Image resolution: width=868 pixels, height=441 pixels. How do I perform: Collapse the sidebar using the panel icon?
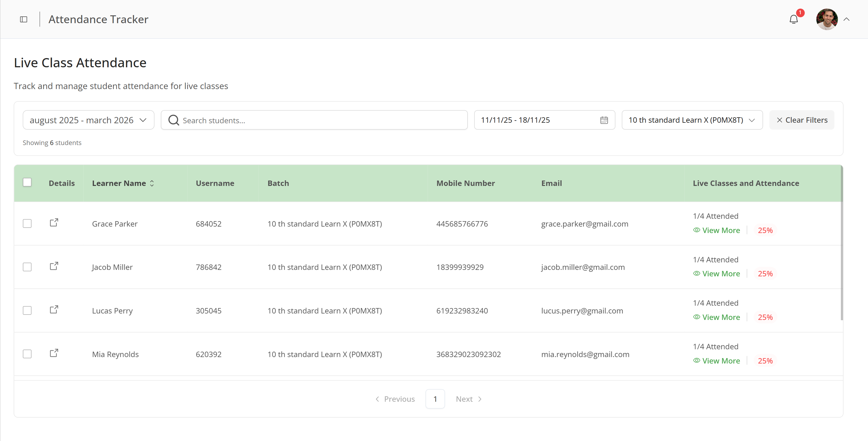click(x=23, y=19)
